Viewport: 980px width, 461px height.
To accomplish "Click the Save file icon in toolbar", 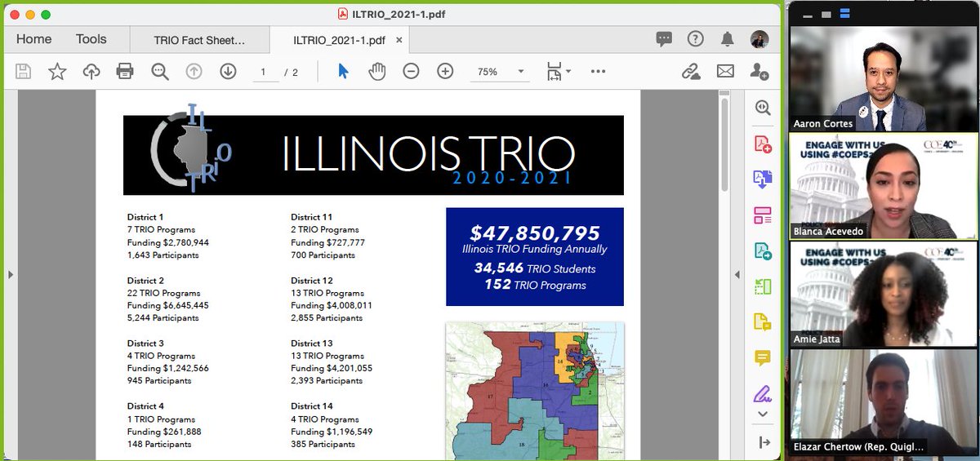I will point(23,72).
